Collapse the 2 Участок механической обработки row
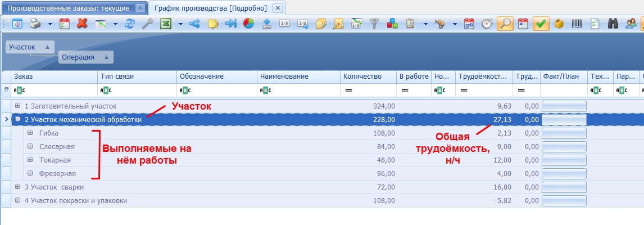 (17, 119)
